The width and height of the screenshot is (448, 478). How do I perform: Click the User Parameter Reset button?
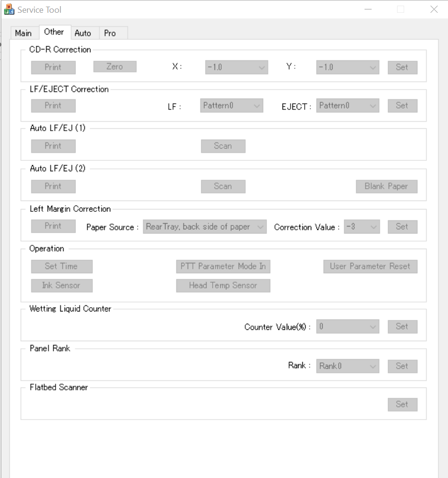370,267
